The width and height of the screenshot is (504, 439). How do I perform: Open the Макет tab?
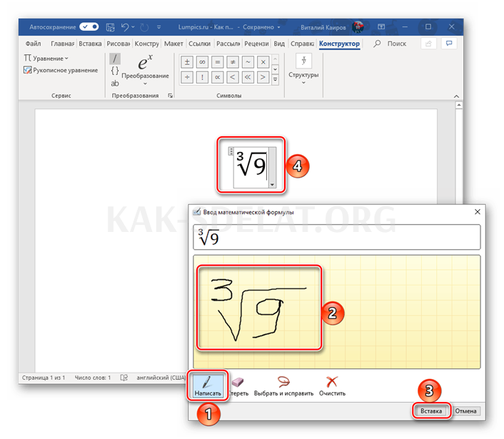(x=173, y=44)
